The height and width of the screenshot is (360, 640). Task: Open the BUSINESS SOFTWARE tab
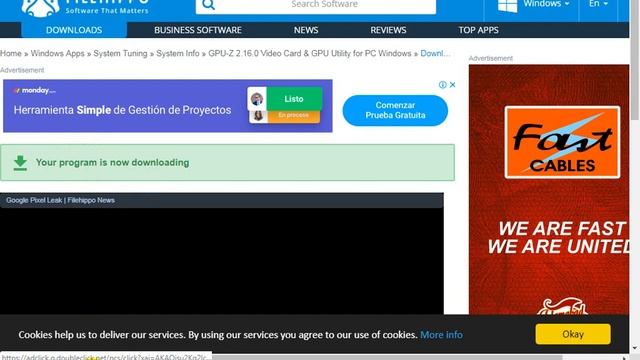pos(198,30)
